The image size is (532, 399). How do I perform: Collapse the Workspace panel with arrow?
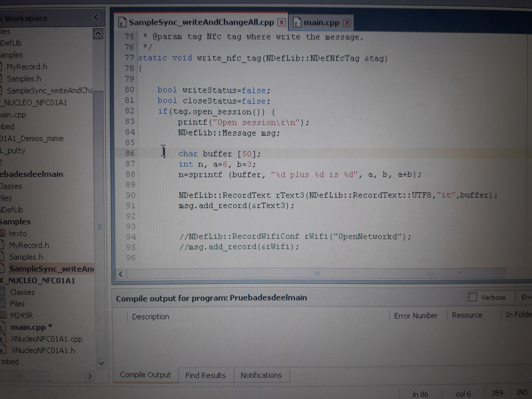click(96, 17)
